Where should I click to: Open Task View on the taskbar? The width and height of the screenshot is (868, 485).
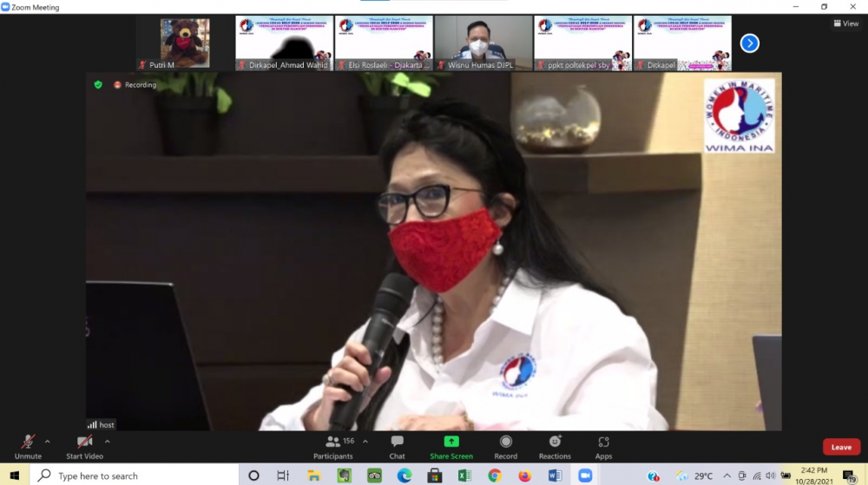pos(283,475)
